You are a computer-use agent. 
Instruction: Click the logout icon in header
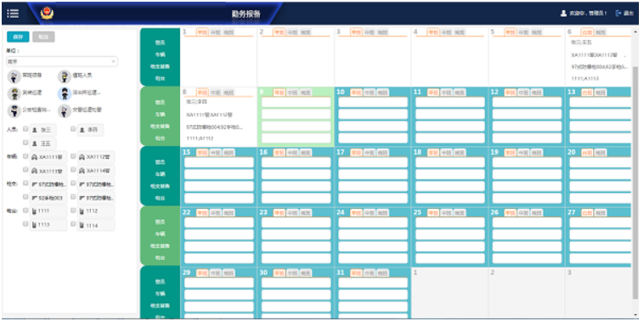(619, 13)
